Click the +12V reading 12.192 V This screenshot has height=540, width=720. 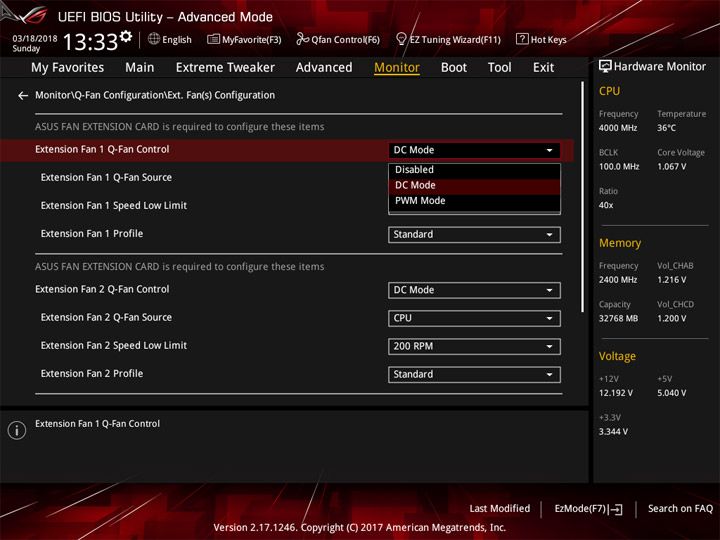pyautogui.click(x=615, y=394)
